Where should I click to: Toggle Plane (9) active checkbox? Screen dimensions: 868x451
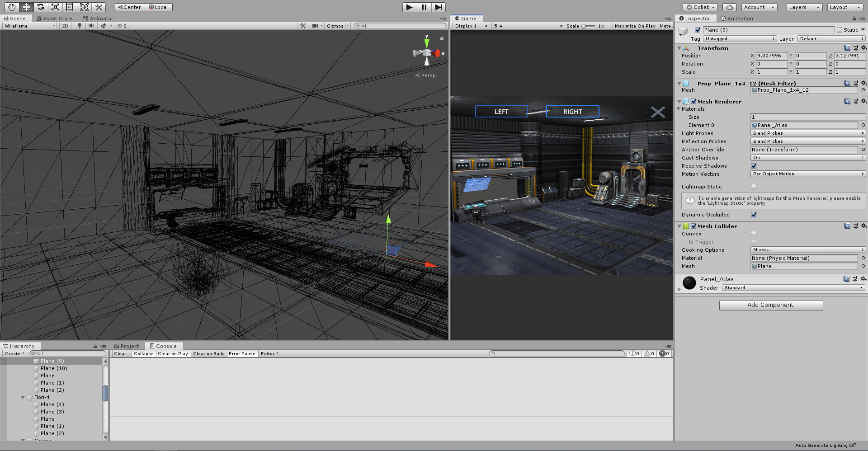click(x=698, y=30)
